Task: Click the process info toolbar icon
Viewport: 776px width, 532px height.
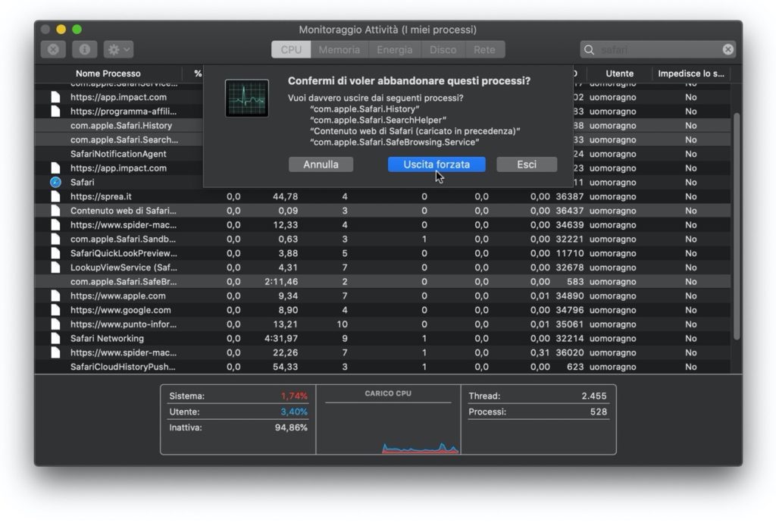Action: pyautogui.click(x=85, y=49)
